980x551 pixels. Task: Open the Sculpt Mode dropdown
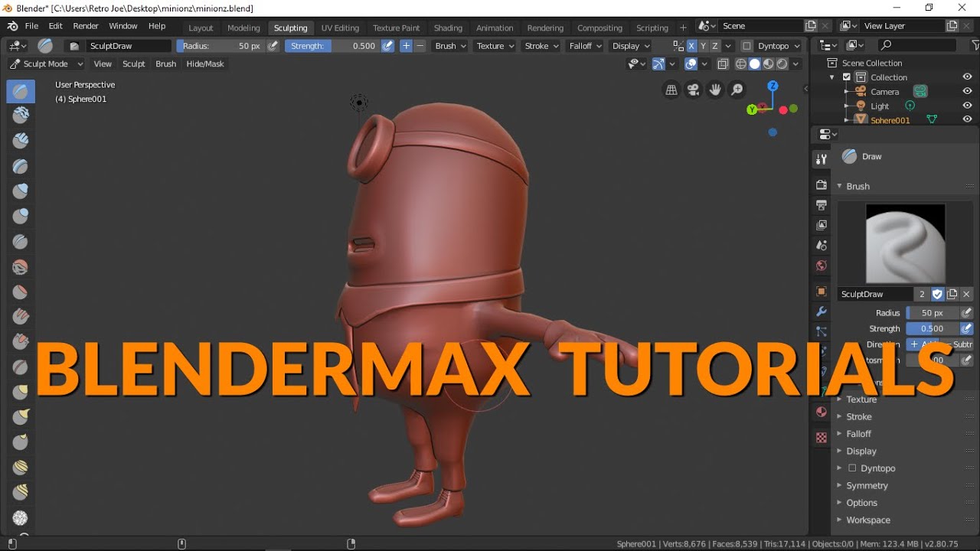tap(46, 64)
